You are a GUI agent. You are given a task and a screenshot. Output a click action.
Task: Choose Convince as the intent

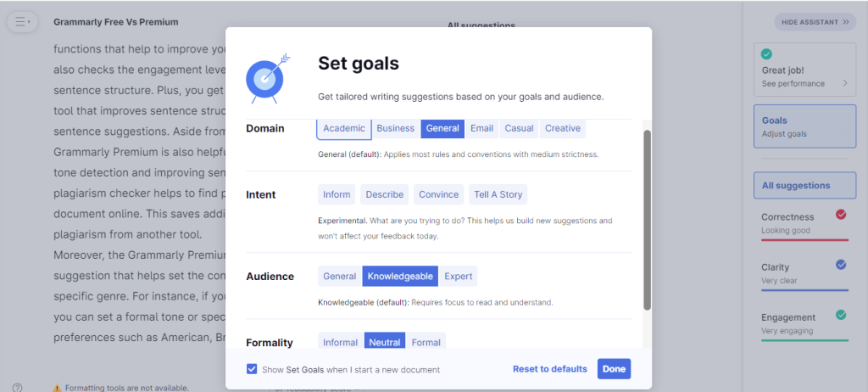point(438,194)
